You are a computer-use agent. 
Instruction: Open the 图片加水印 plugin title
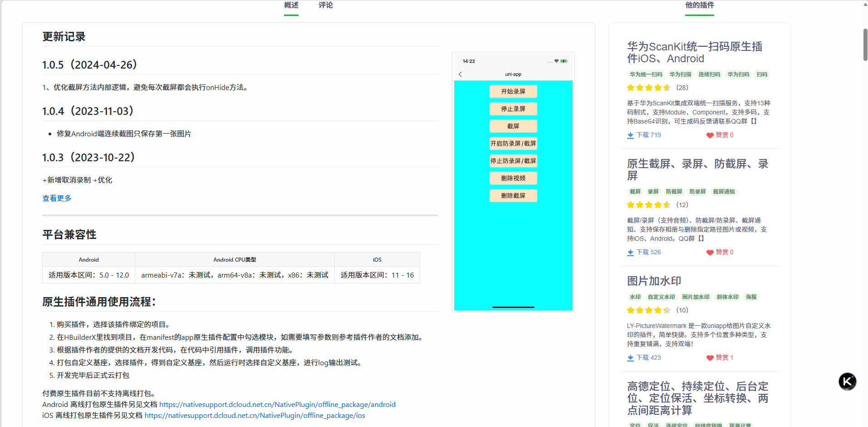coord(653,281)
